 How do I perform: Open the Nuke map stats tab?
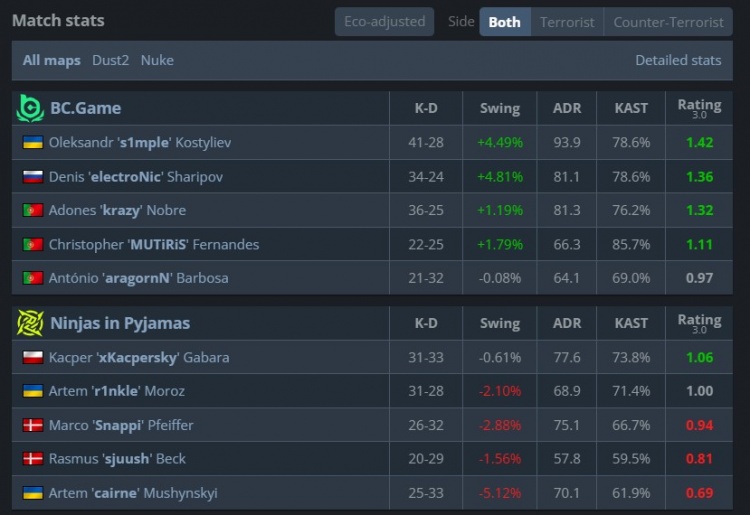click(157, 60)
